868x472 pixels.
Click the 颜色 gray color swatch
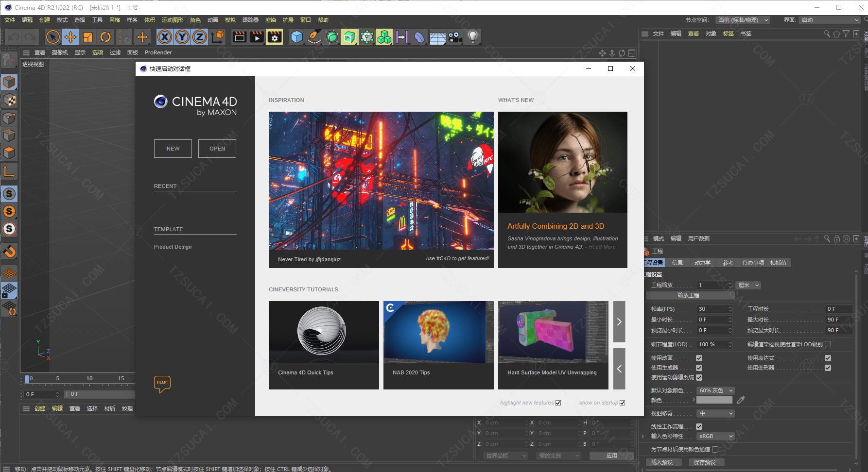point(714,400)
